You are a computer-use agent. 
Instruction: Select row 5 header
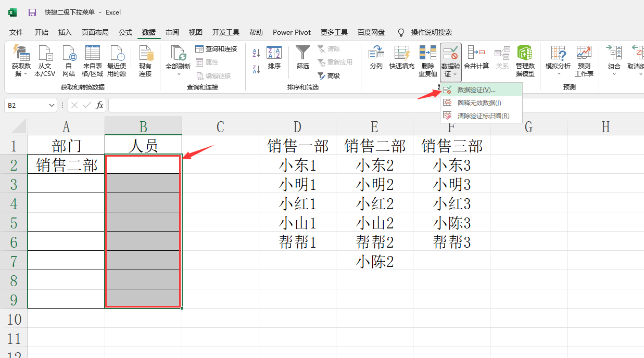tap(14, 223)
